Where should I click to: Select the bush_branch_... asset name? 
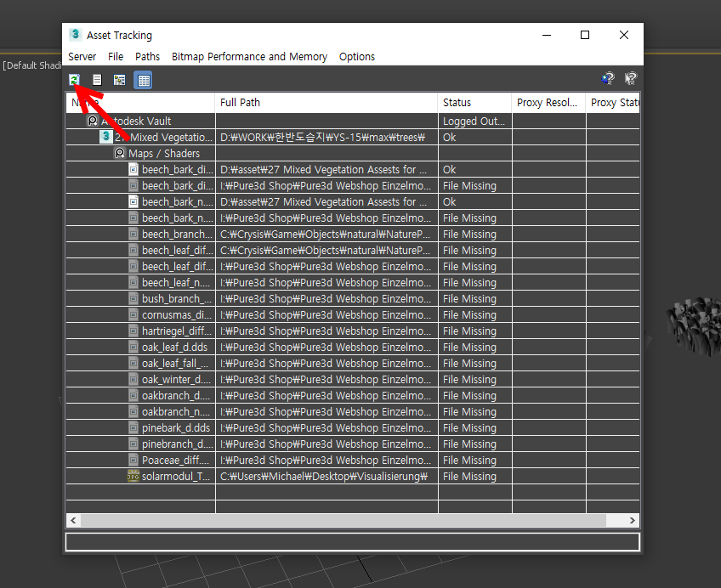tap(177, 298)
